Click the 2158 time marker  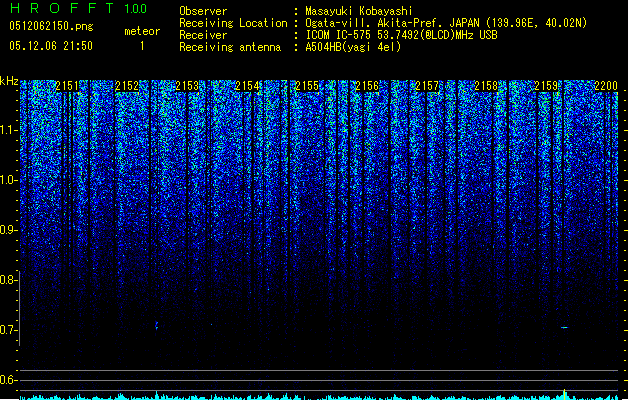tap(486, 86)
